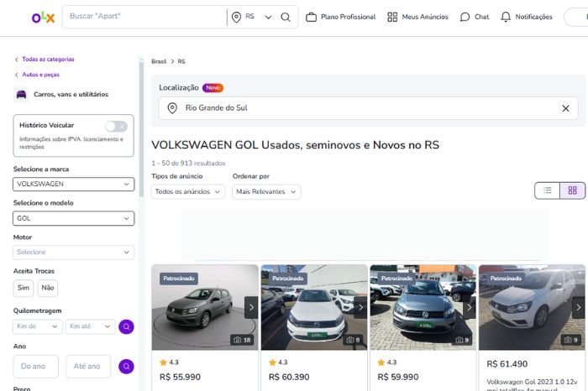
Task: Next photo arrow on R$ 60.390 car
Action: (x=360, y=307)
